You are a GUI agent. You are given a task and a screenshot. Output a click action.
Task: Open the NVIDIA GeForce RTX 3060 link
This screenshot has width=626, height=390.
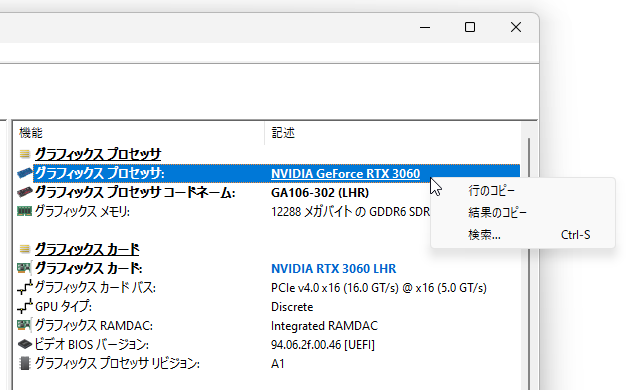345,174
